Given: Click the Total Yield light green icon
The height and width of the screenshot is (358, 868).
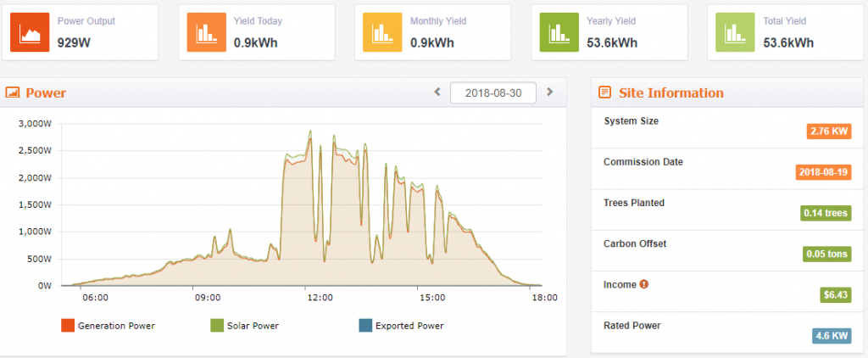Looking at the screenshot, I should pyautogui.click(x=735, y=34).
